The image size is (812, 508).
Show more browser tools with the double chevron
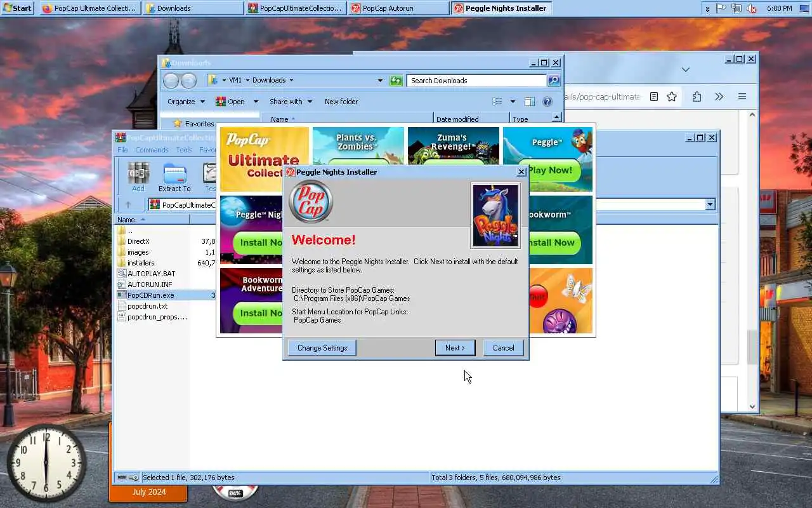pos(719,97)
